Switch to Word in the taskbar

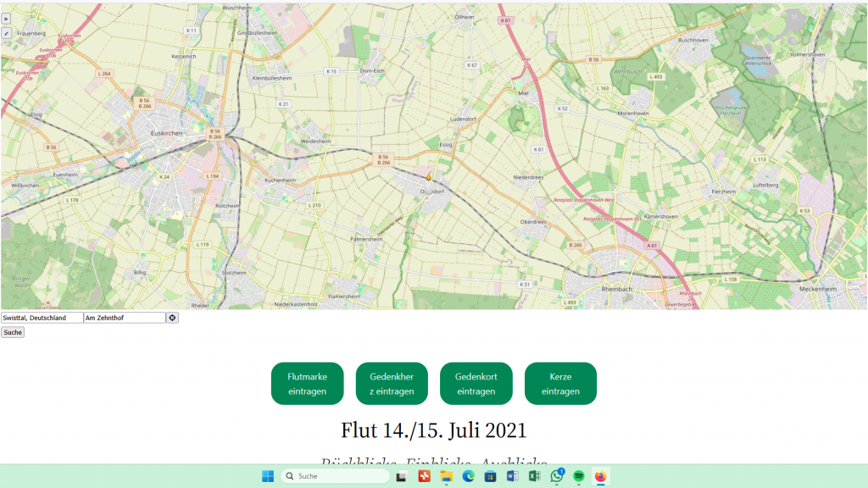pyautogui.click(x=512, y=476)
